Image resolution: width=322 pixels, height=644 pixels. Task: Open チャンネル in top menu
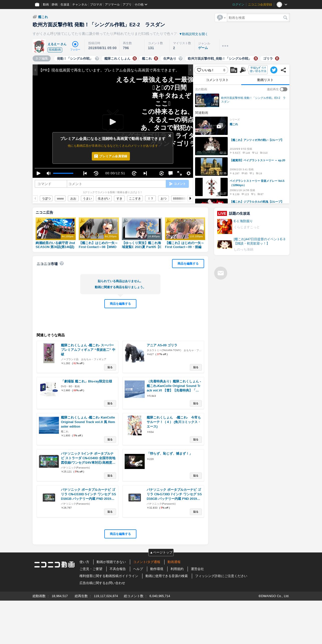point(80,5)
